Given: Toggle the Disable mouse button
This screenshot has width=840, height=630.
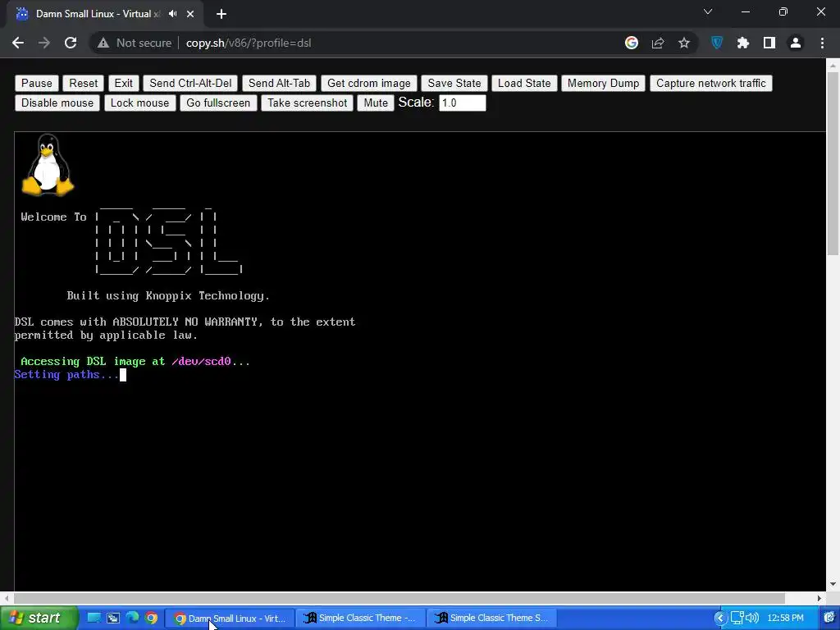Looking at the screenshot, I should (x=57, y=103).
